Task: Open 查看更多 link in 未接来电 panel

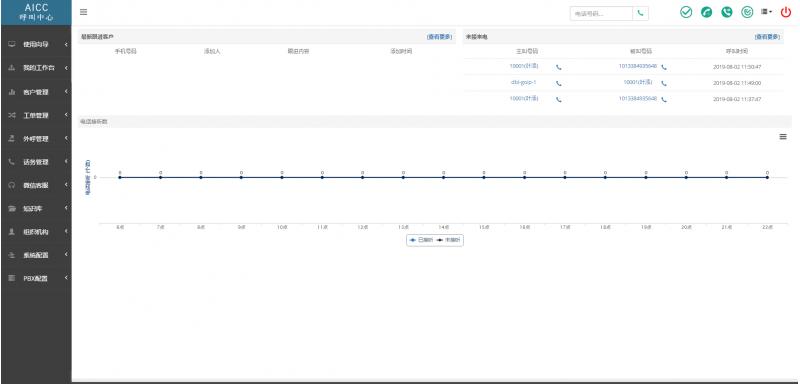Action: 767,37
